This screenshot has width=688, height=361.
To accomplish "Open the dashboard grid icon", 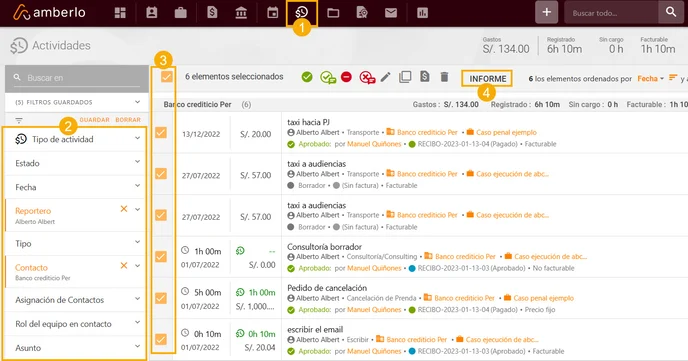I will [120, 13].
